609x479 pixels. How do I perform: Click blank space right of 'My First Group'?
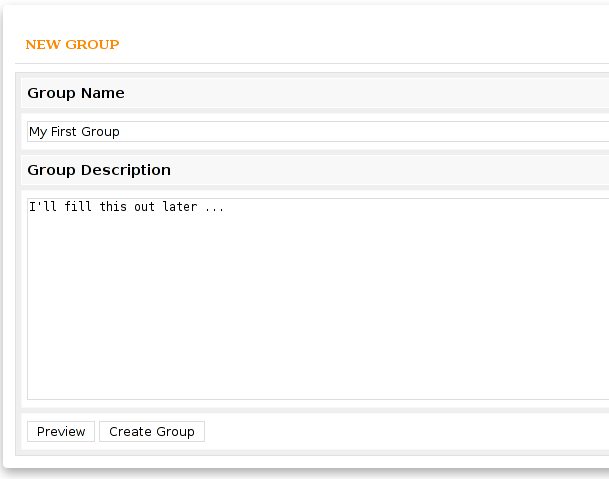click(x=350, y=132)
